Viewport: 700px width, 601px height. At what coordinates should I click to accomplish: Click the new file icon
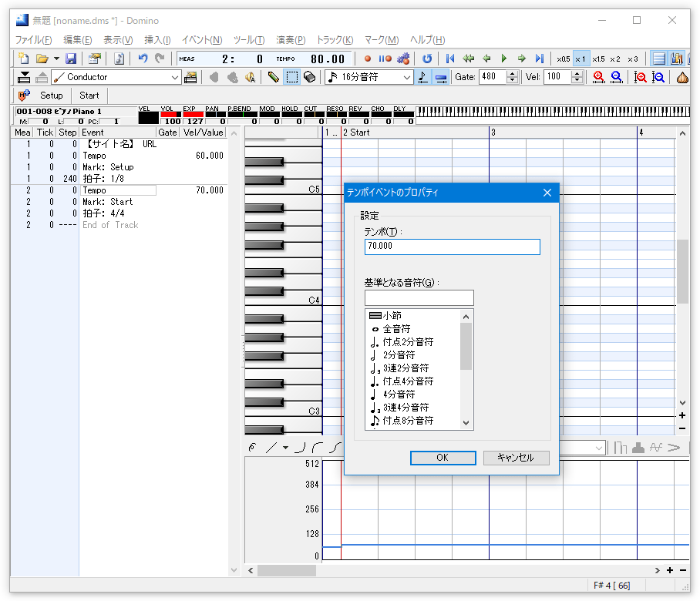click(x=23, y=59)
